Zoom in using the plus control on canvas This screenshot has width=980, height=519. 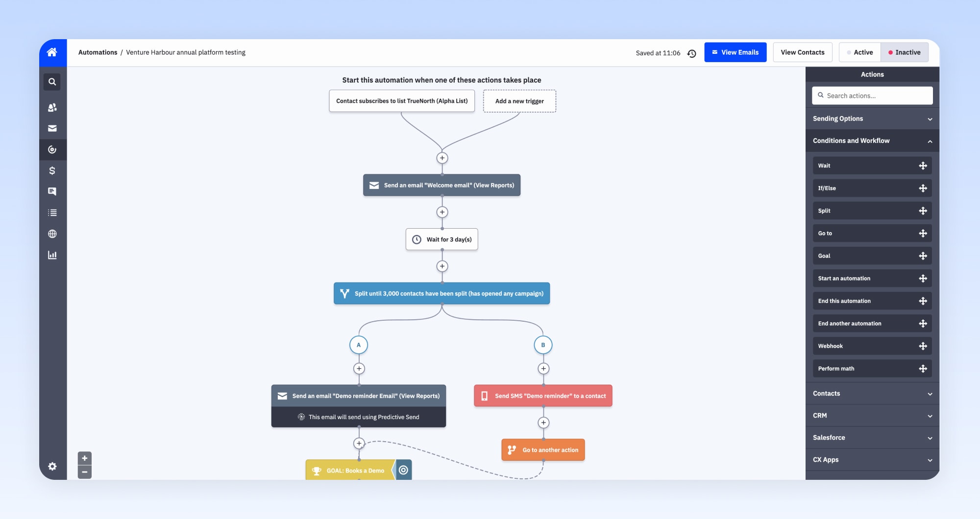[x=84, y=458]
